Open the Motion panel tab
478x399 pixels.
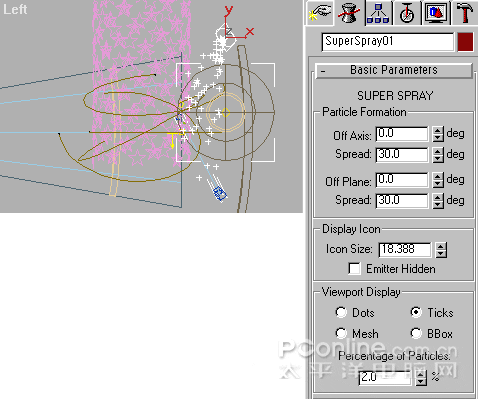pos(407,13)
